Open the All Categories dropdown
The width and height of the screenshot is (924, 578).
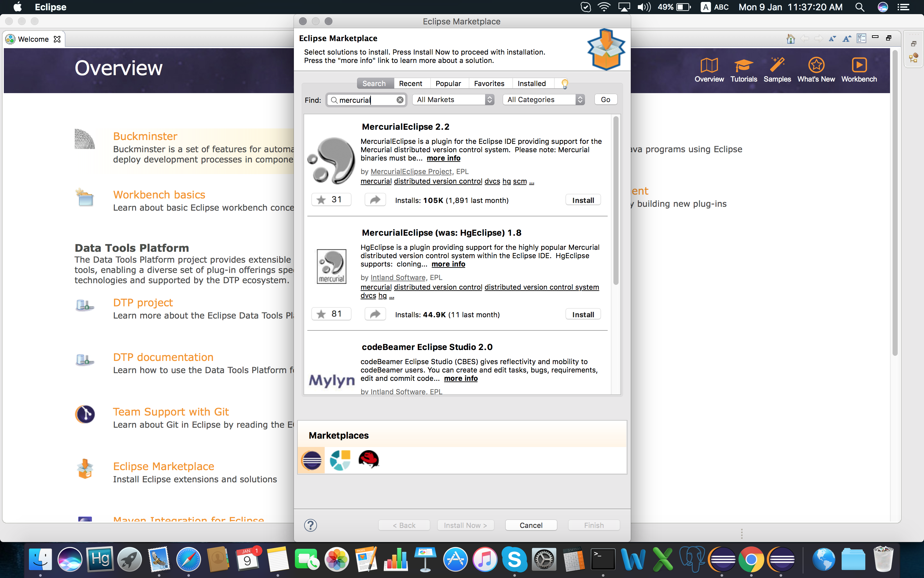pyautogui.click(x=544, y=100)
